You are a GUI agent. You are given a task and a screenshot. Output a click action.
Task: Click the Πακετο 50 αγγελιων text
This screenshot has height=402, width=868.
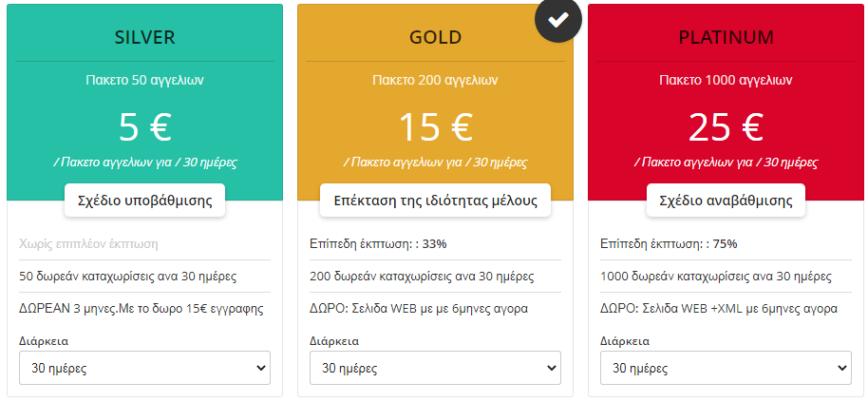pyautogui.click(x=144, y=81)
